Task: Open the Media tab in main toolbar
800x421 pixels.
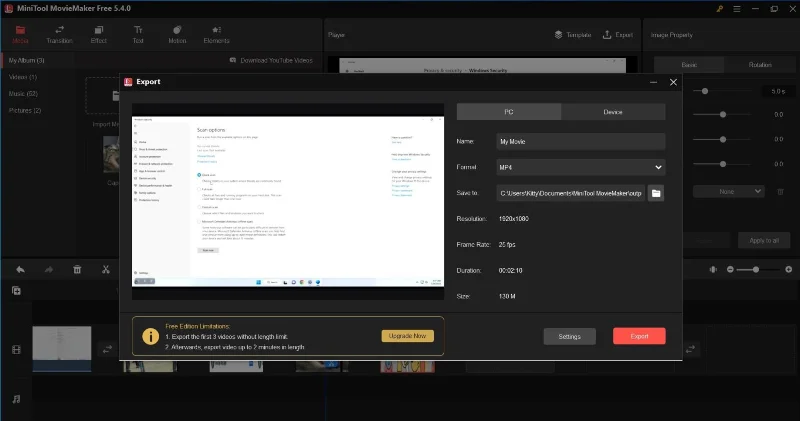Action: coord(20,34)
